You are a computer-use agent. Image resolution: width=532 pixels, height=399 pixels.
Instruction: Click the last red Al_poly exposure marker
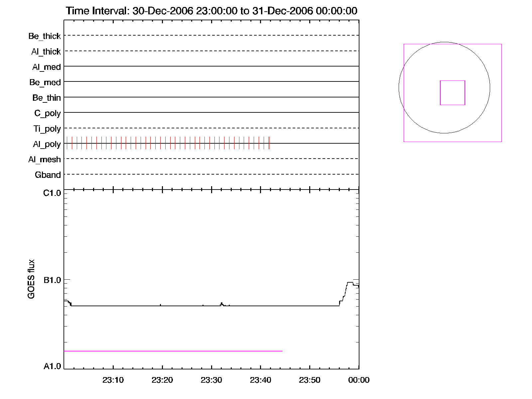pyautogui.click(x=269, y=143)
